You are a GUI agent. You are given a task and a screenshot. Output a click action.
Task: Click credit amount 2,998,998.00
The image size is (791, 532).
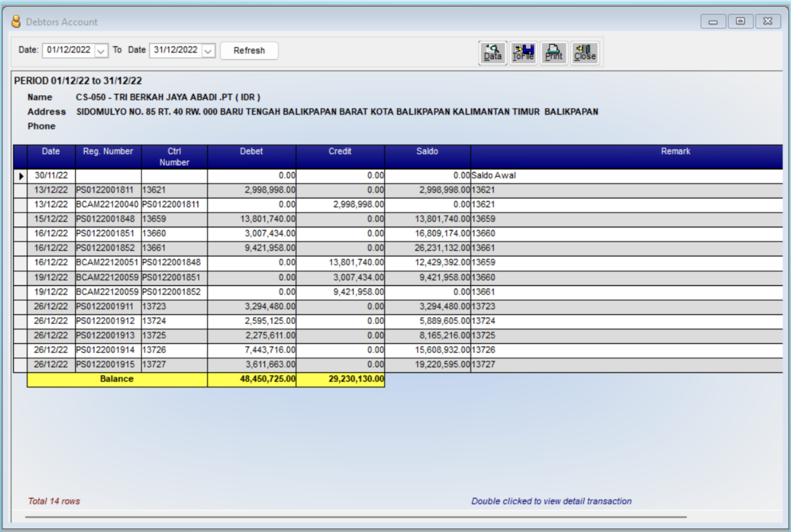(340, 204)
